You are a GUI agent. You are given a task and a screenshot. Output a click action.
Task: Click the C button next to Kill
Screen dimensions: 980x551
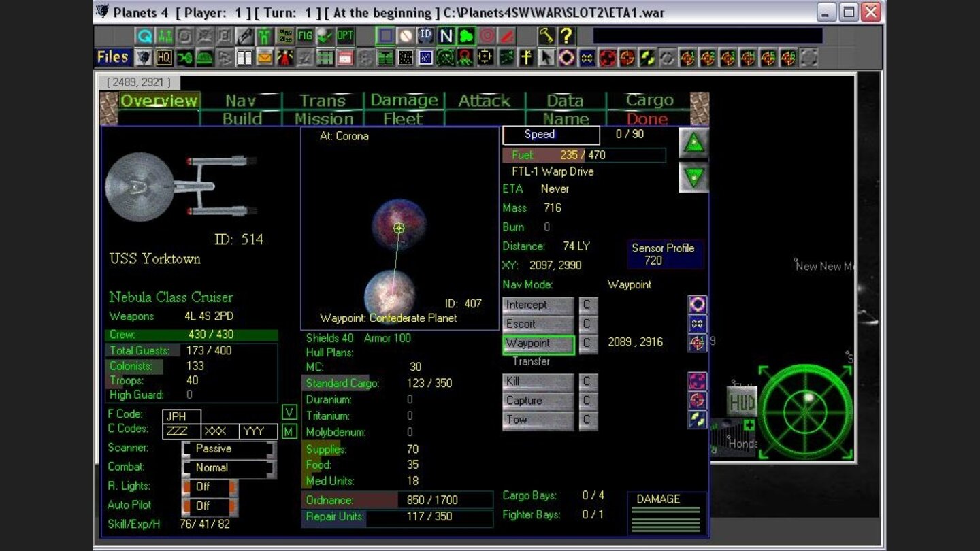tap(588, 382)
